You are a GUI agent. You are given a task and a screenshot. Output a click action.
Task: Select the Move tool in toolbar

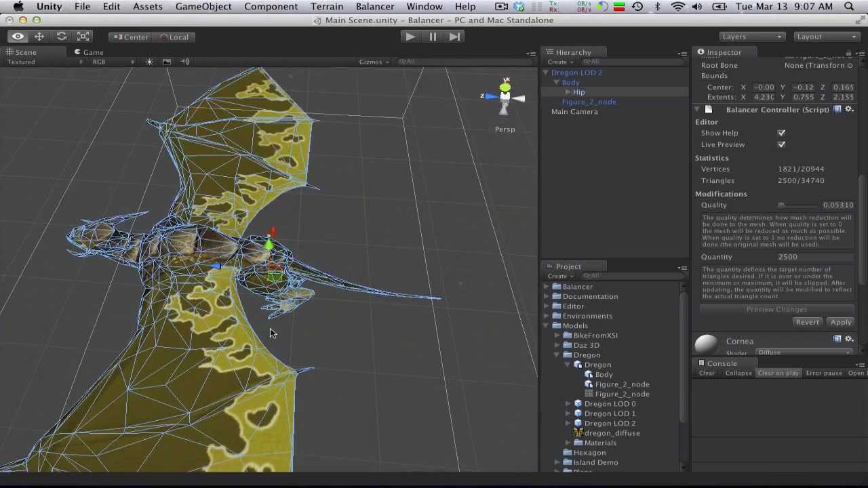point(39,37)
